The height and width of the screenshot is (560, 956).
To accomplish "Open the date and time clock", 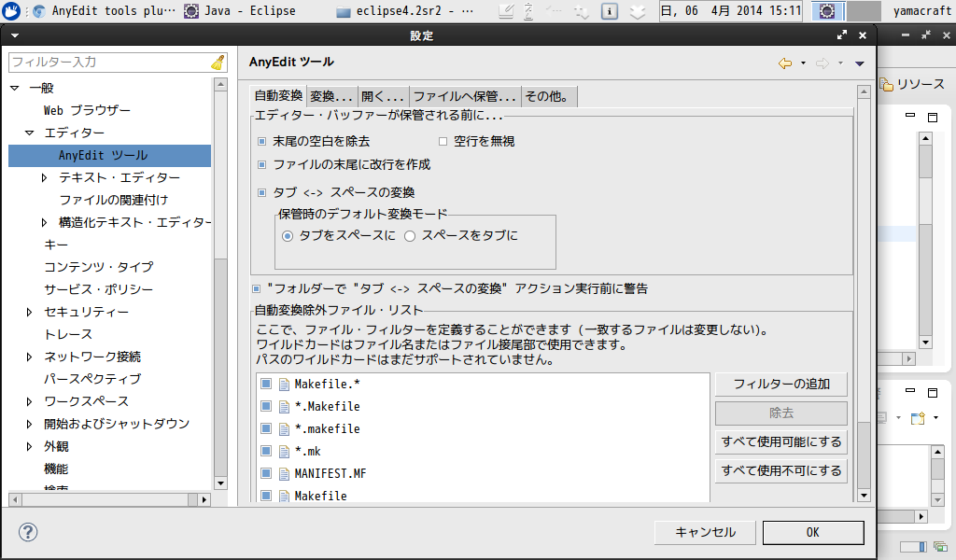I will coord(730,10).
